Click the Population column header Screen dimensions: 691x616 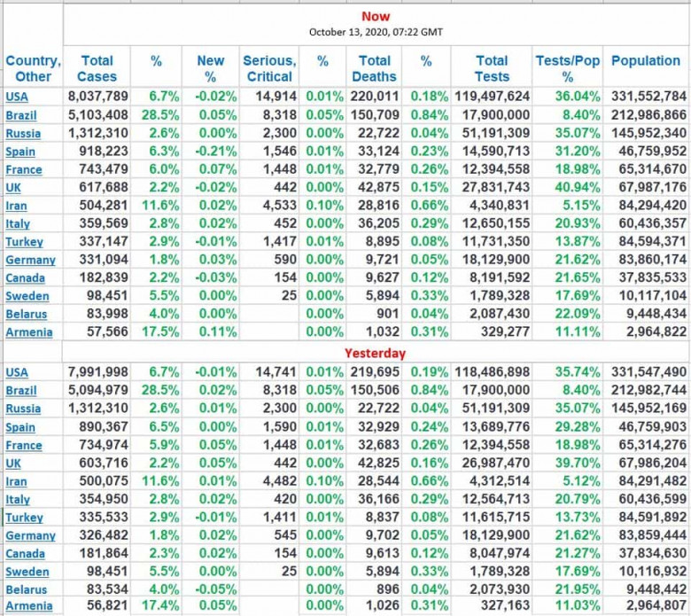646,61
